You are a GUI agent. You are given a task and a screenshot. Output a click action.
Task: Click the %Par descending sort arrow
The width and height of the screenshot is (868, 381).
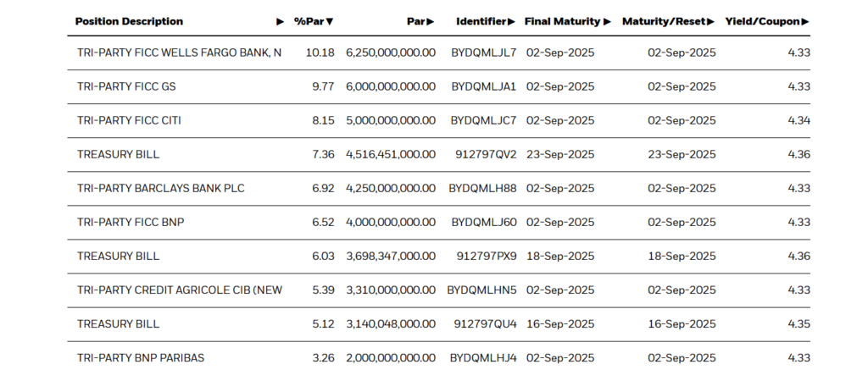(x=330, y=21)
